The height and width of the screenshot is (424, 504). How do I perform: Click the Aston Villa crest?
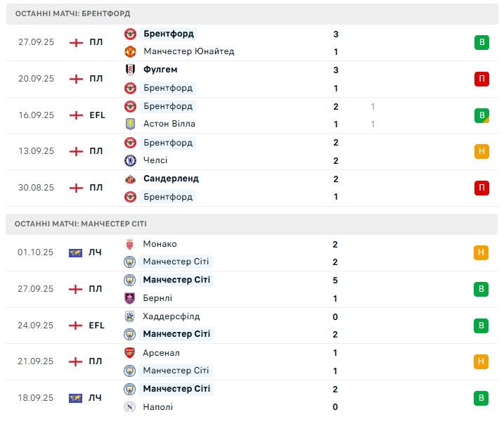pyautogui.click(x=130, y=124)
